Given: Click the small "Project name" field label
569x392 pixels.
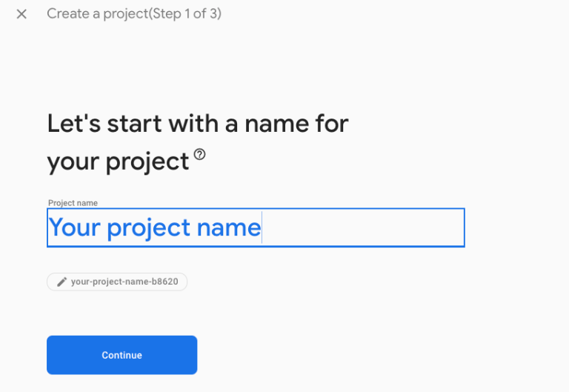Looking at the screenshot, I should coord(73,203).
